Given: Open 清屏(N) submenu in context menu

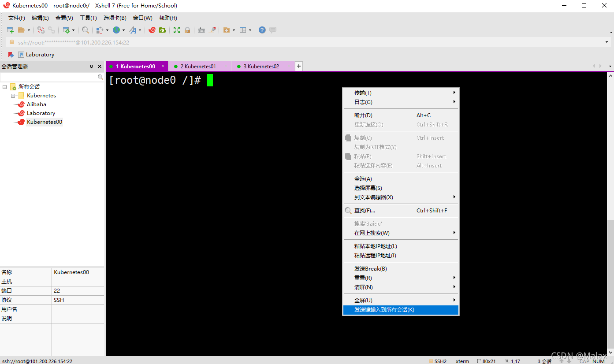Looking at the screenshot, I should [401, 287].
